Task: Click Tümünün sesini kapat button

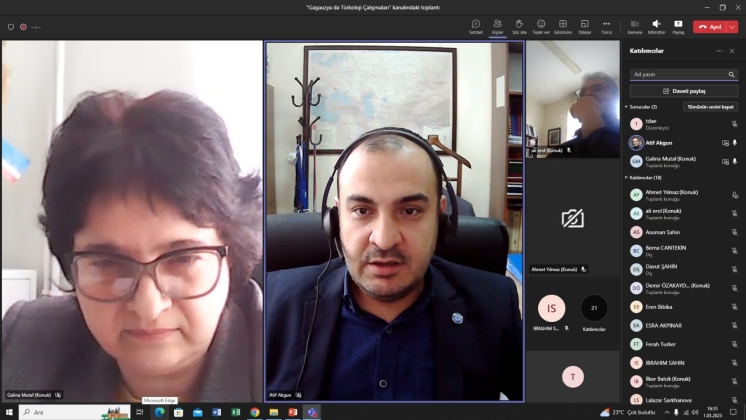Action: [x=709, y=106]
